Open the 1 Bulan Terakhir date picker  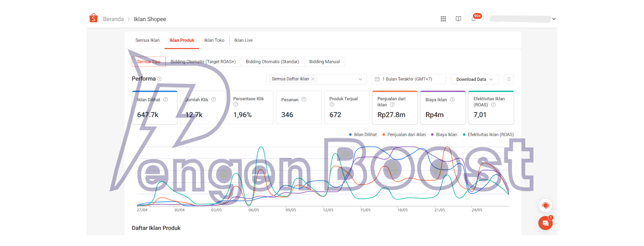(408, 79)
